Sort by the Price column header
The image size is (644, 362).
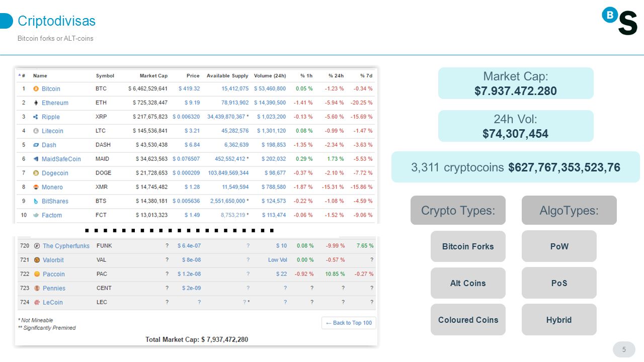(x=193, y=75)
